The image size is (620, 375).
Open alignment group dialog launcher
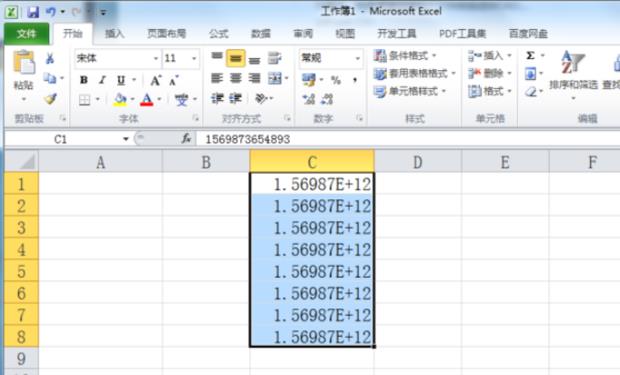pos(287,118)
